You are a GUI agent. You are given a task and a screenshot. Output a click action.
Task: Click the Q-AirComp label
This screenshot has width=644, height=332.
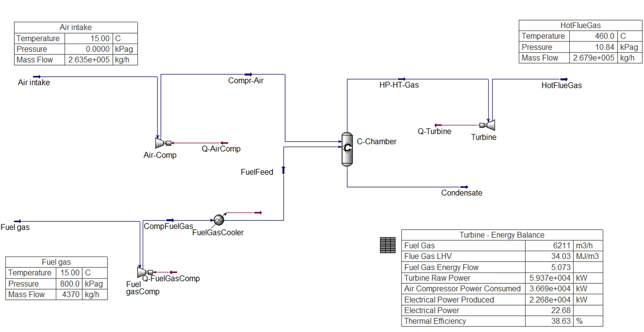221,149
